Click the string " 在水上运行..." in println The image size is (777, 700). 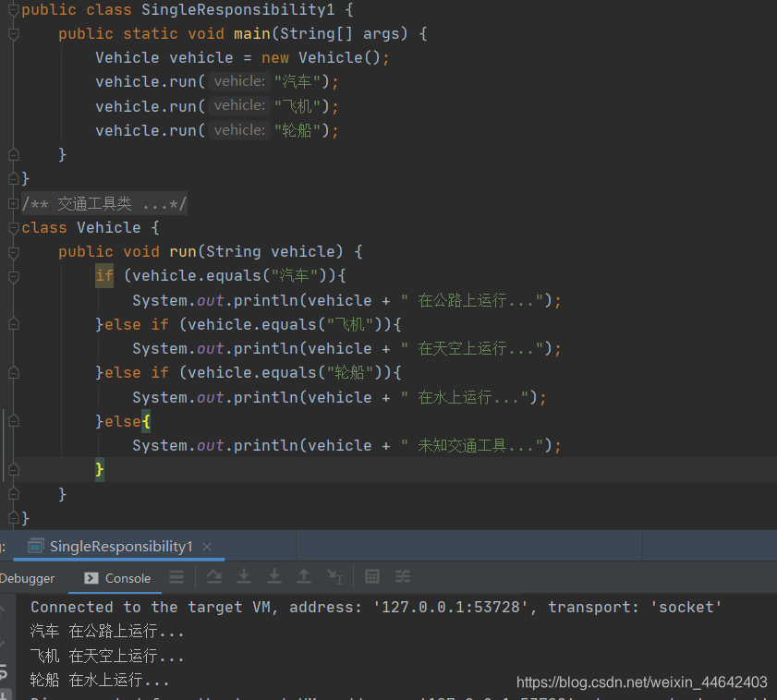point(465,397)
